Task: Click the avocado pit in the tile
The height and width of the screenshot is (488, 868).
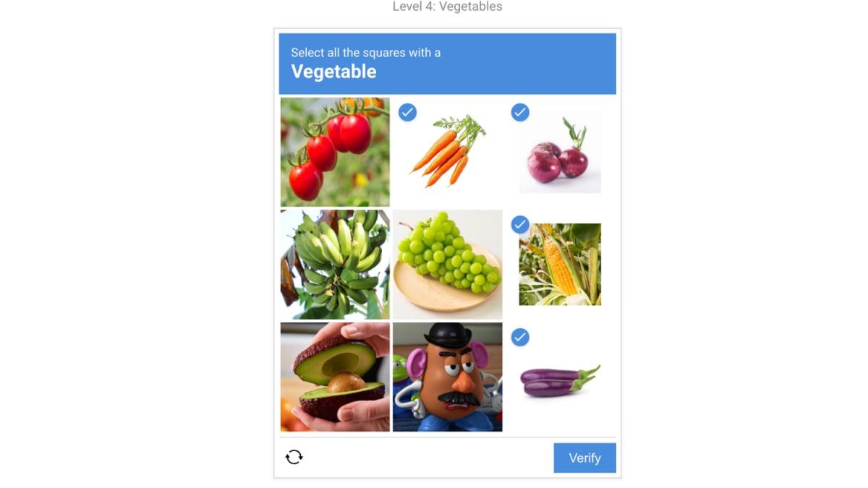Action: click(x=346, y=382)
